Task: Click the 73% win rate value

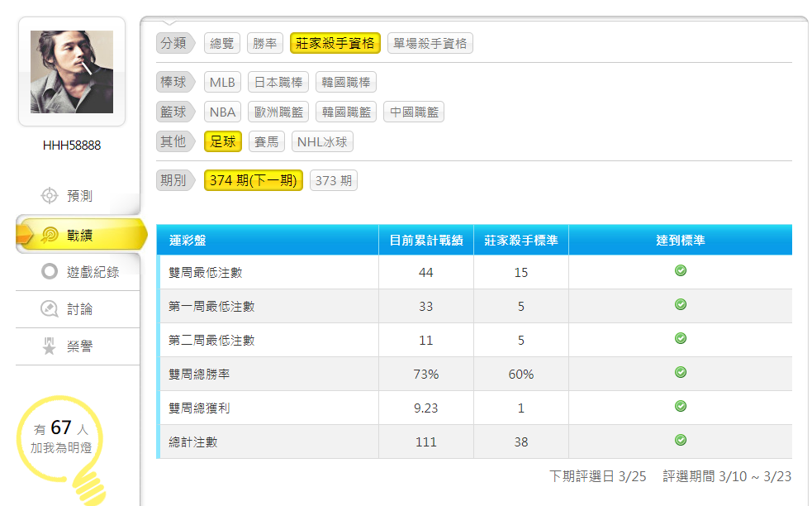Action: click(x=426, y=375)
